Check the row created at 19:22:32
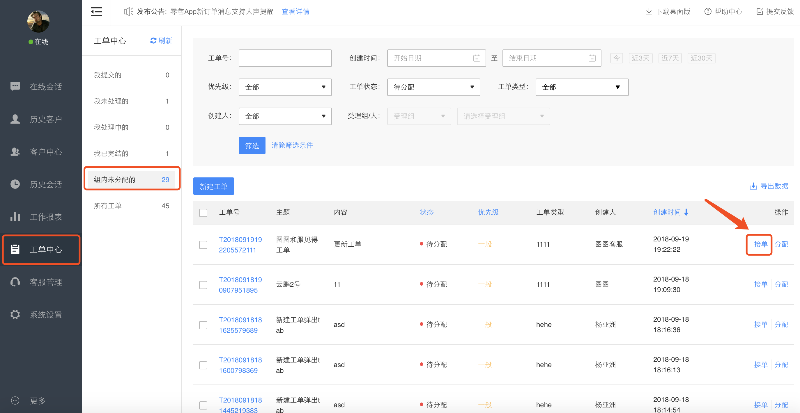800x413 pixels. [203, 245]
